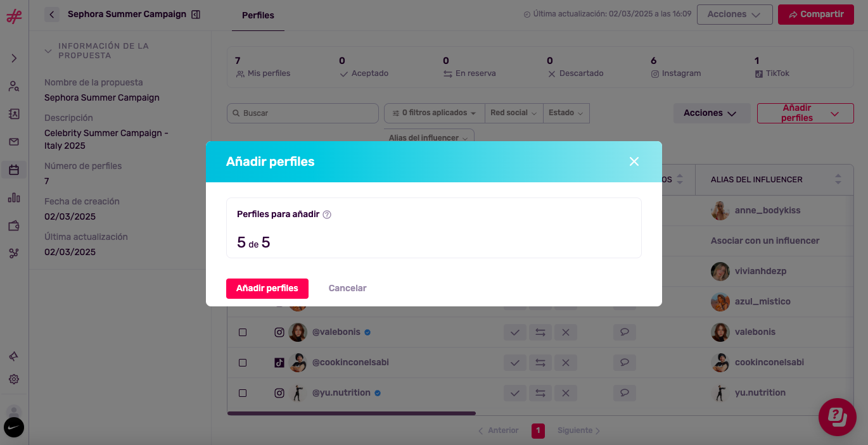Image resolution: width=868 pixels, height=445 pixels.
Task: Close the Añadir perfiles dialog
Action: [x=634, y=161]
